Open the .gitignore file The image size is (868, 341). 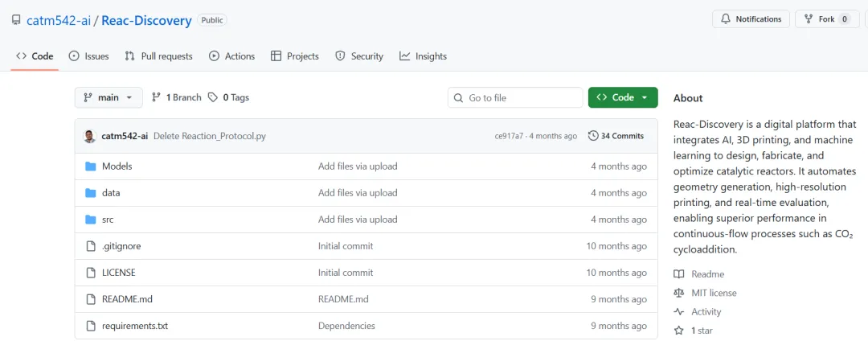tap(121, 246)
